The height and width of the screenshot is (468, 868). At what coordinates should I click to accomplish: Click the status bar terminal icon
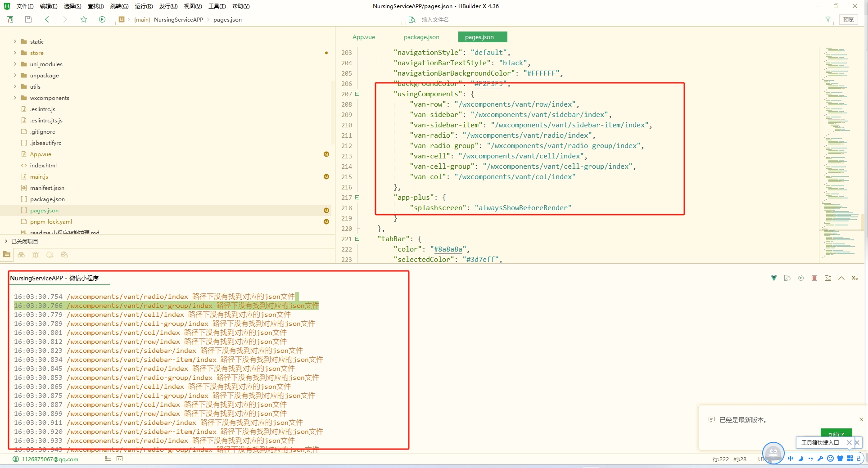(119, 459)
